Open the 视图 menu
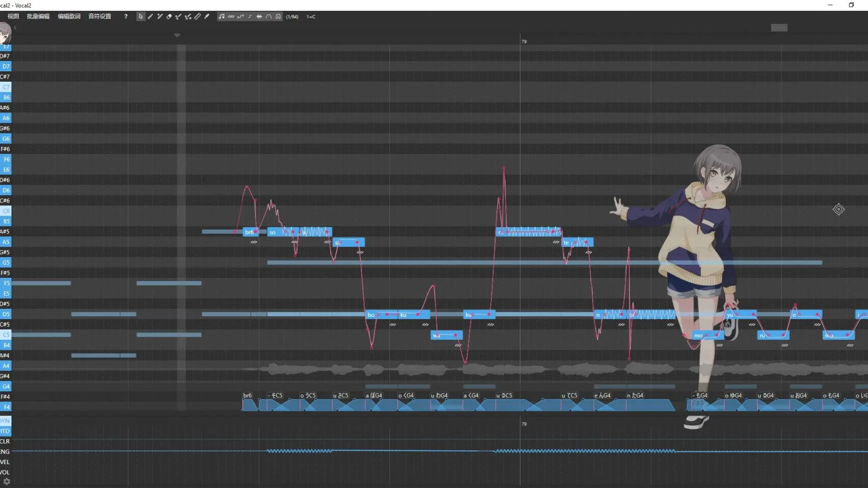 13,17
